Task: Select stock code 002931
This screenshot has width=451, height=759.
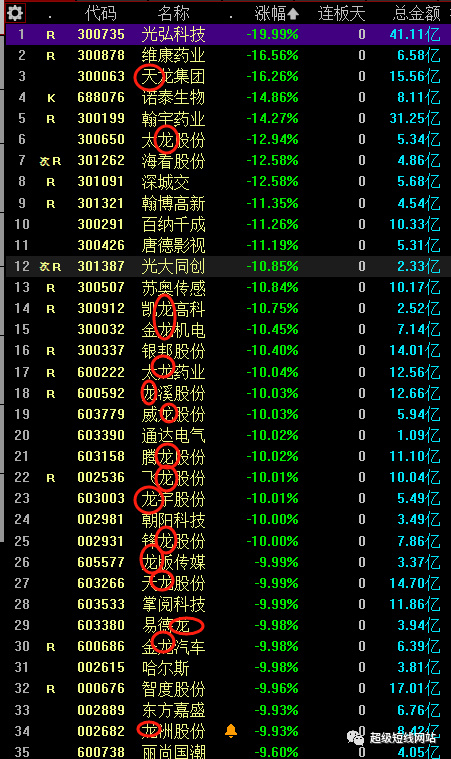Action: click(101, 541)
